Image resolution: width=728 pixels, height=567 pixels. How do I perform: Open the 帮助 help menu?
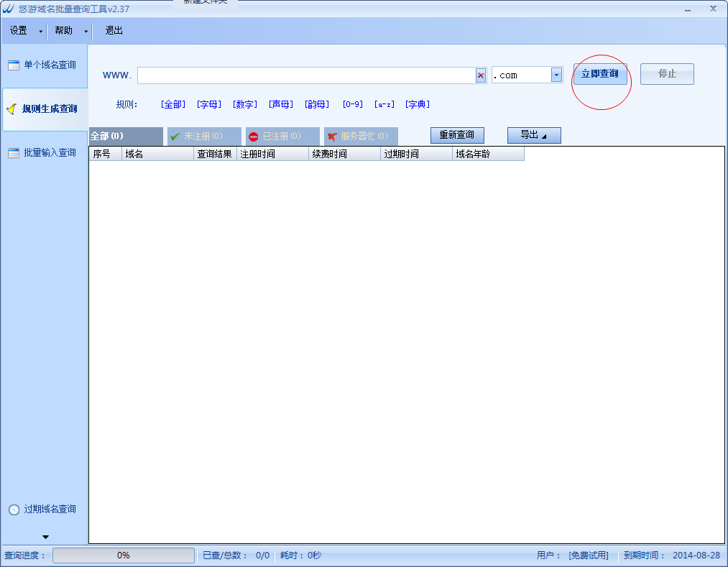64,31
